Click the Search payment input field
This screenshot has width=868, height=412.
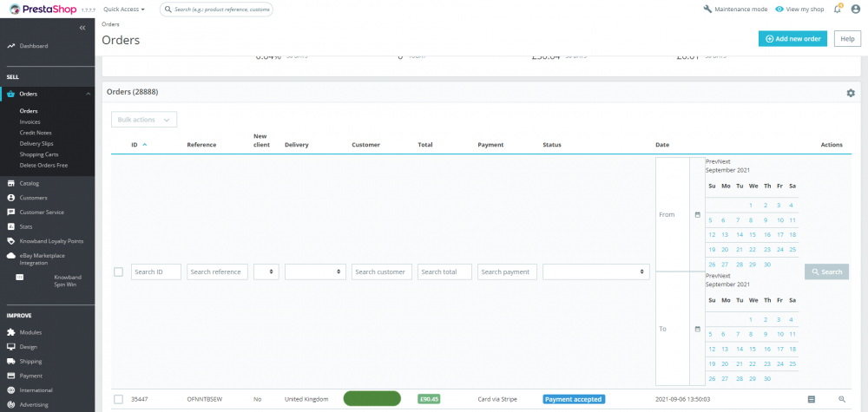(x=507, y=271)
